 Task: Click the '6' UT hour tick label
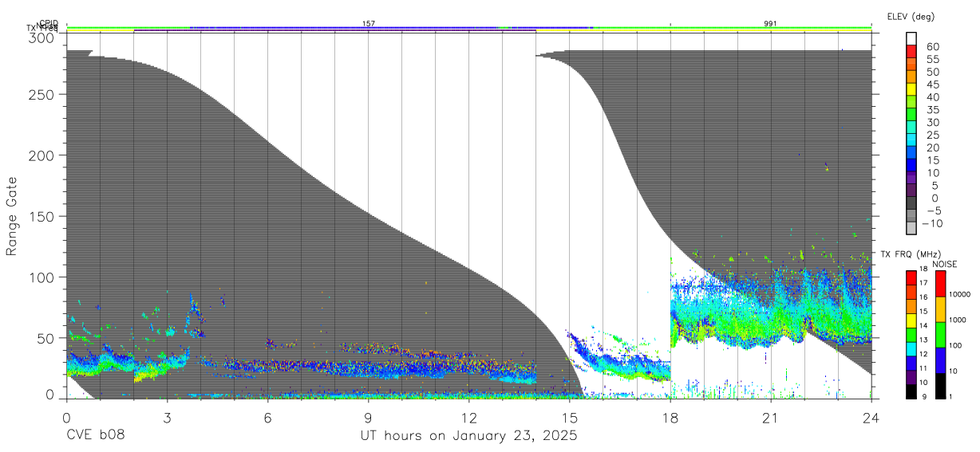(267, 418)
